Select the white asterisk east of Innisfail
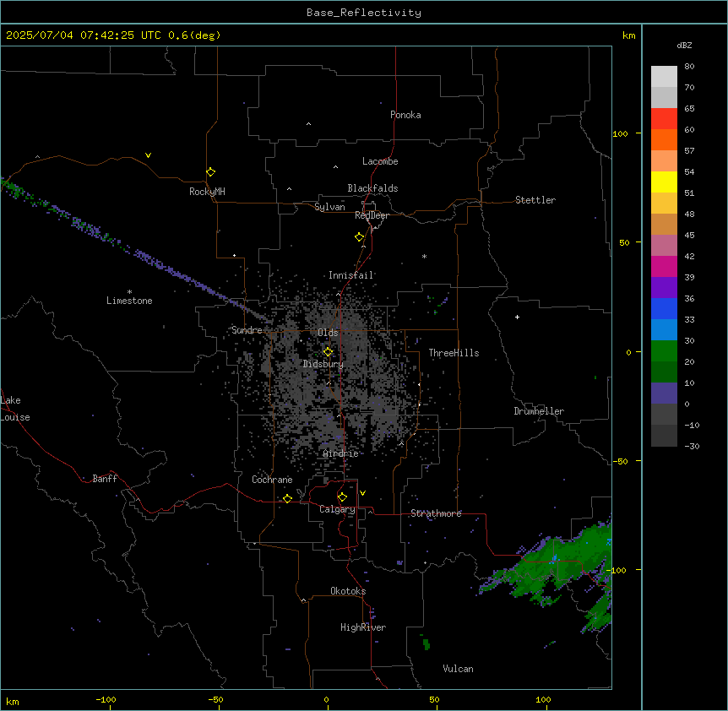The height and width of the screenshot is (711, 728). pos(424,256)
